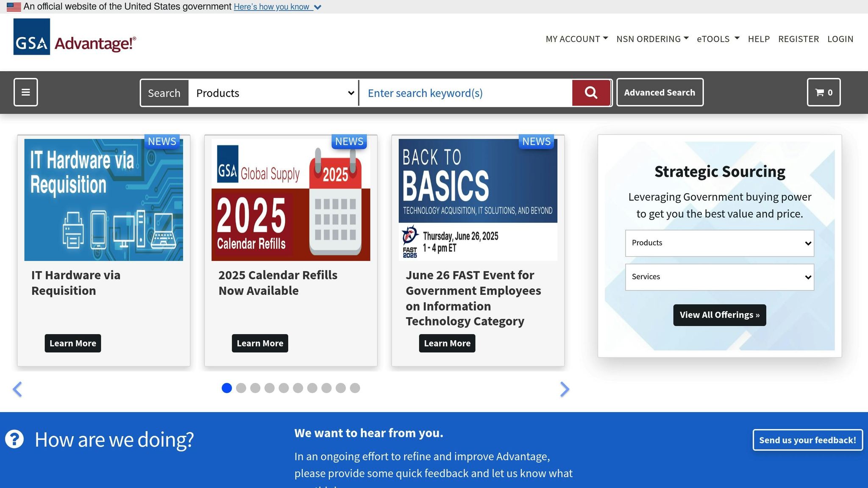Click the question mark feedback icon
Image resolution: width=868 pixels, height=488 pixels.
14,439
